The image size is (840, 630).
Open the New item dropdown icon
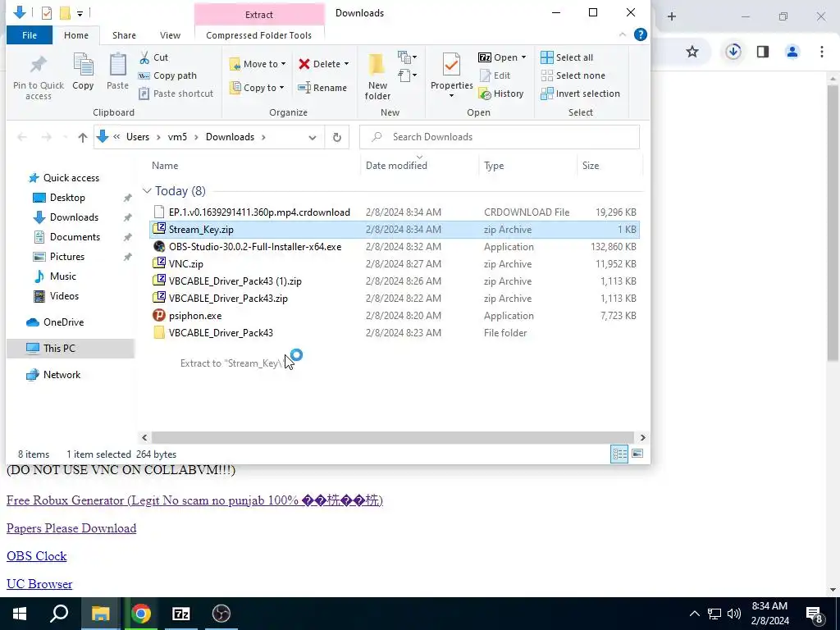click(407, 57)
